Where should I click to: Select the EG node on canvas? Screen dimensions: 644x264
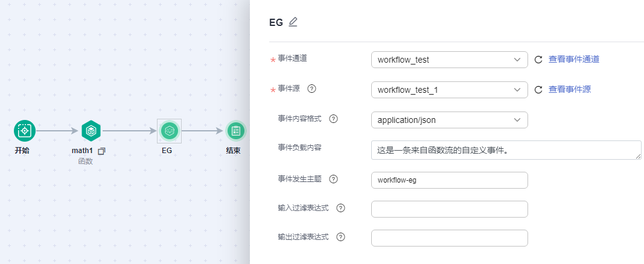point(168,130)
